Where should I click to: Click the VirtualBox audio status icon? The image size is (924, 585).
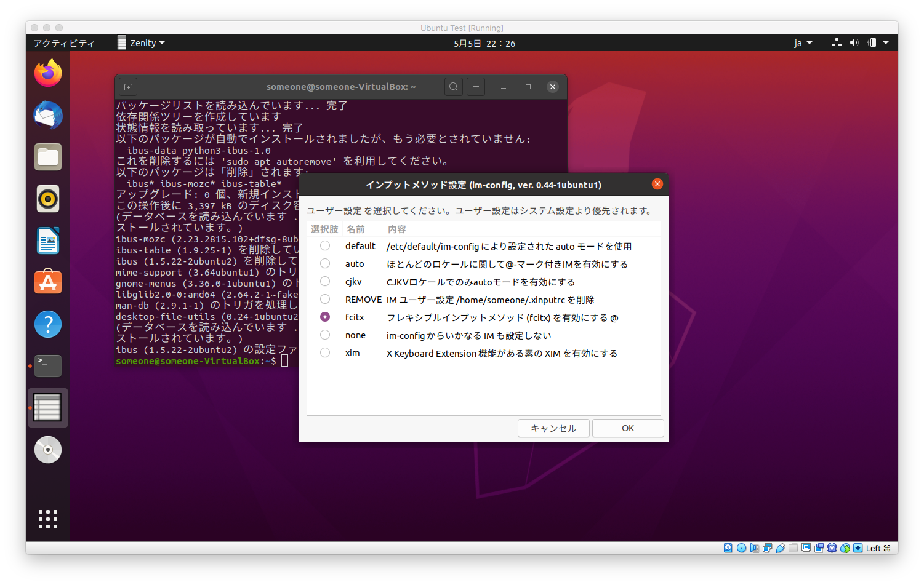(x=754, y=548)
